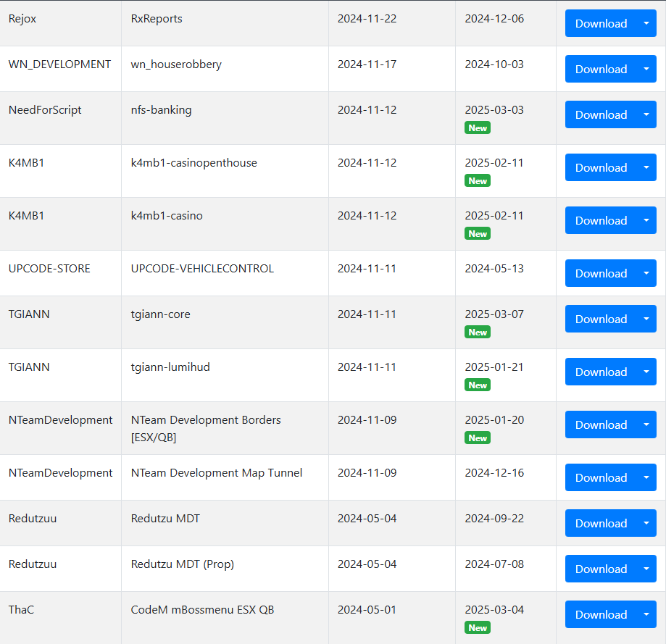Click NTeam Development Map Tunnel text

coord(217,472)
